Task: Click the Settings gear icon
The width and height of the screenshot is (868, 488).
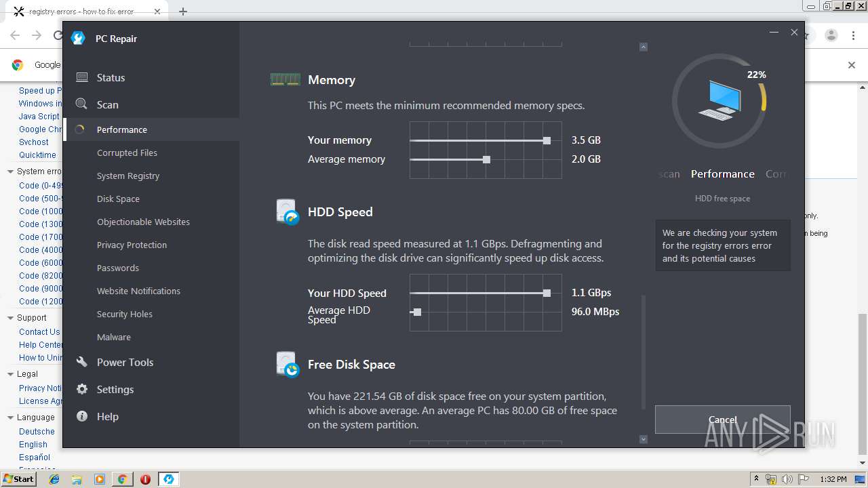Action: click(81, 389)
